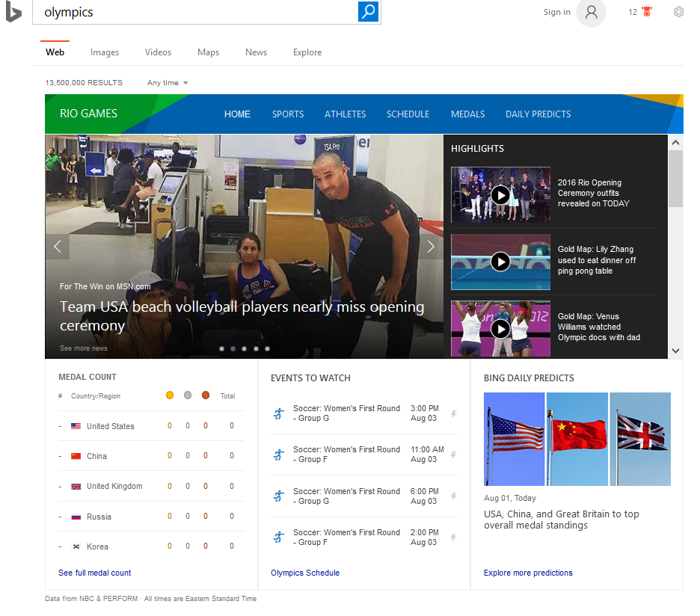
Task: Select the fourth carousel dot
Action: coord(256,348)
